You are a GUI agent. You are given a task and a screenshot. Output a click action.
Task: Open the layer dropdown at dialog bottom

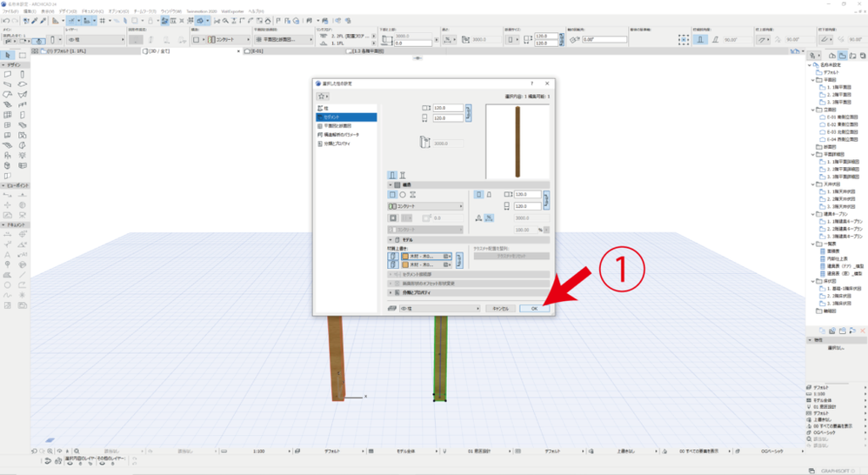(x=439, y=308)
